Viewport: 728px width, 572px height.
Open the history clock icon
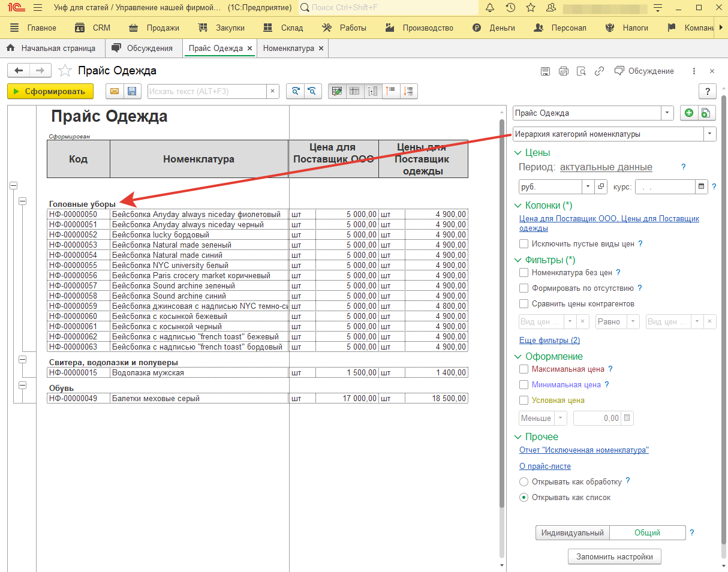pos(510,8)
